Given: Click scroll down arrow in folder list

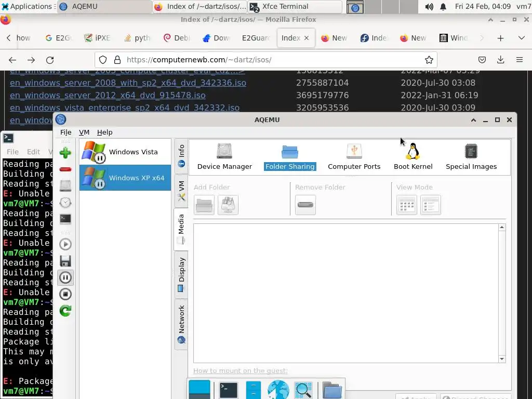Looking at the screenshot, I should tap(502, 359).
